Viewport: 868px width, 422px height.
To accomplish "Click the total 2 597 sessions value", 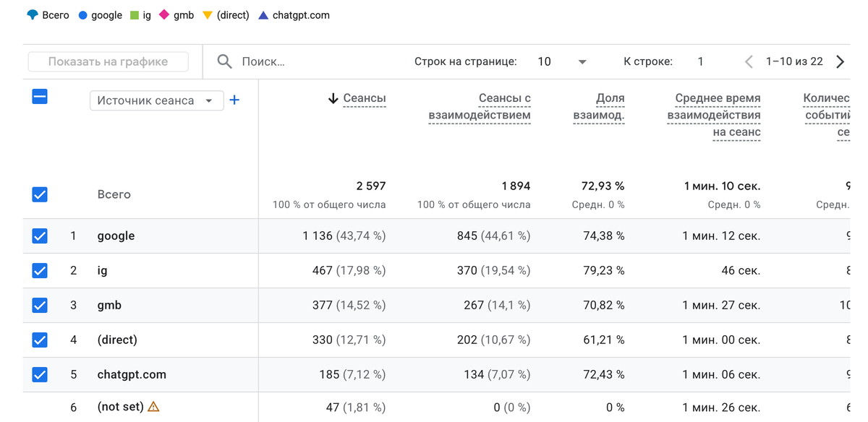I will pos(371,186).
